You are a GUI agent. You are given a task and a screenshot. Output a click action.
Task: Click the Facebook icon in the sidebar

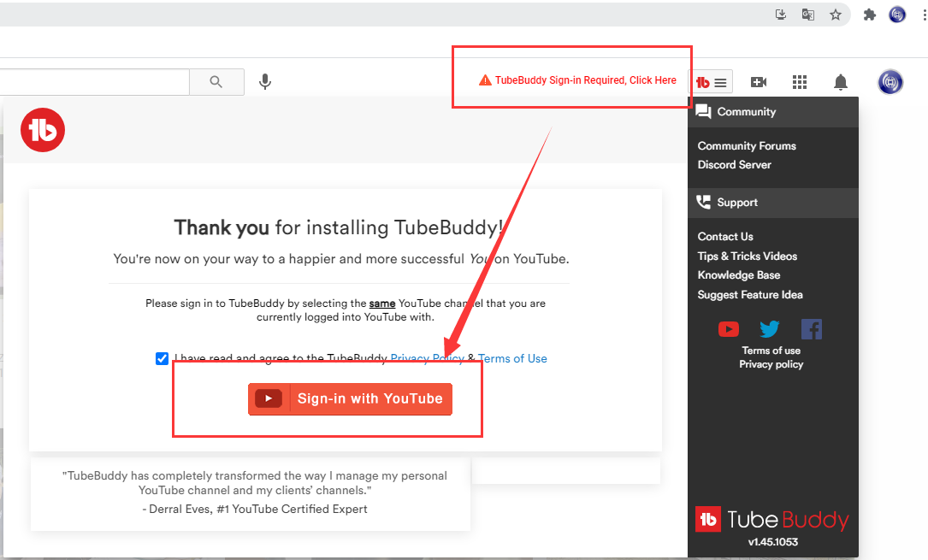click(811, 328)
